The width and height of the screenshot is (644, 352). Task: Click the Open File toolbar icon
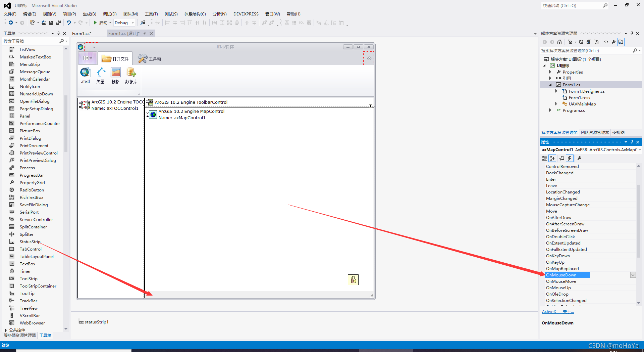(44, 23)
